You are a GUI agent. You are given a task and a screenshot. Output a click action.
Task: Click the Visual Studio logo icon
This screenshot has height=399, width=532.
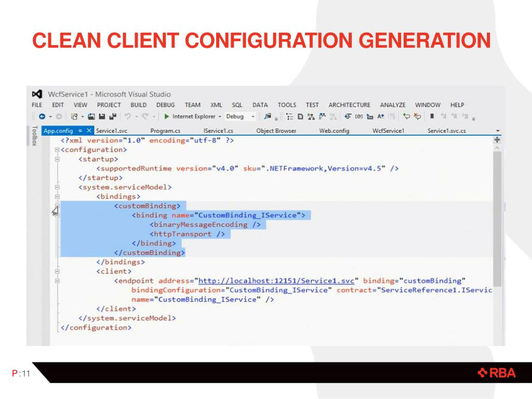[x=37, y=94]
